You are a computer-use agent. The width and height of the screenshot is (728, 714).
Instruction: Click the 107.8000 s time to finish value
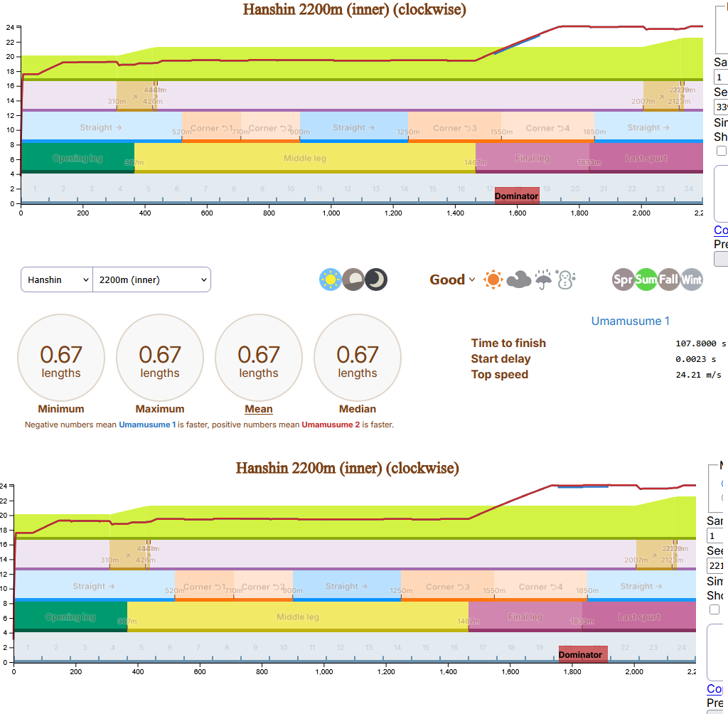tap(700, 343)
